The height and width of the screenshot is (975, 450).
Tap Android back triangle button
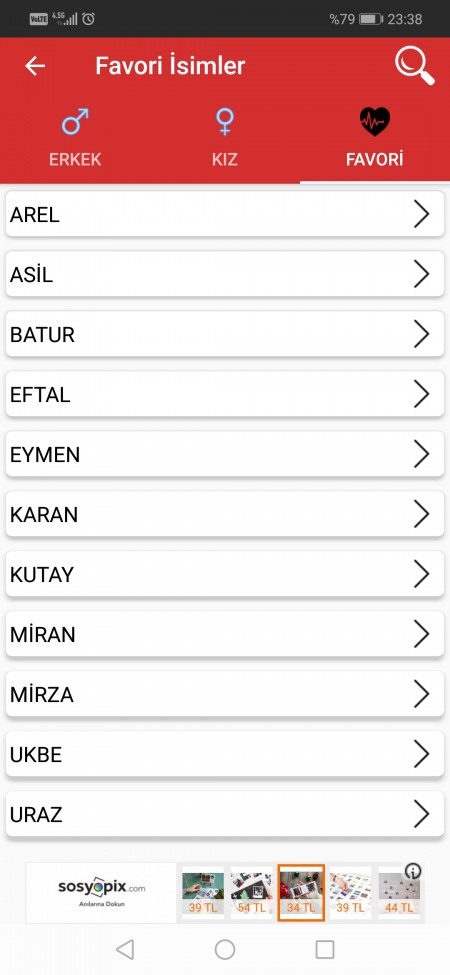tap(125, 950)
